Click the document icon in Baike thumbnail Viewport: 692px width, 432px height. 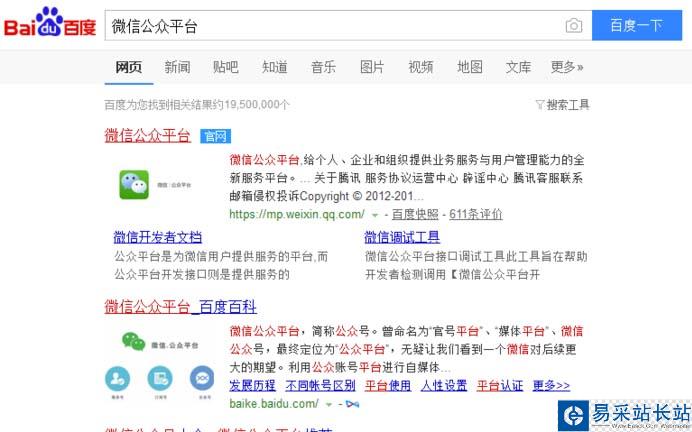pyautogui.click(x=160, y=379)
